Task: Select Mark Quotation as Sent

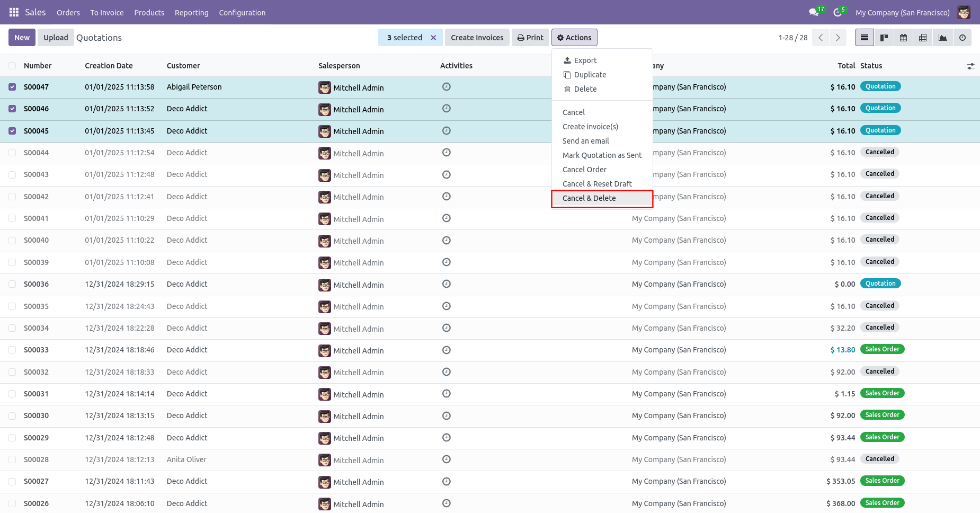Action: (x=602, y=155)
